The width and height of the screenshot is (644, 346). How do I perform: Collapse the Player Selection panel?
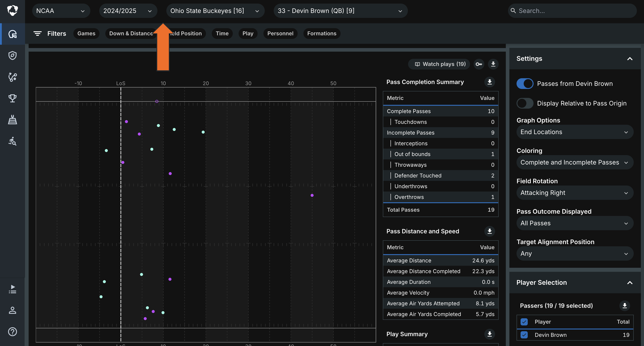(630, 283)
